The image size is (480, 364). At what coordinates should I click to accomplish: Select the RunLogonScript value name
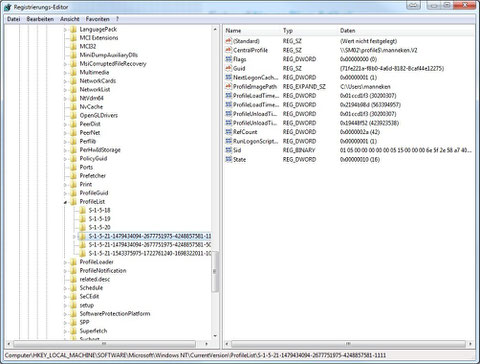pyautogui.click(x=255, y=141)
